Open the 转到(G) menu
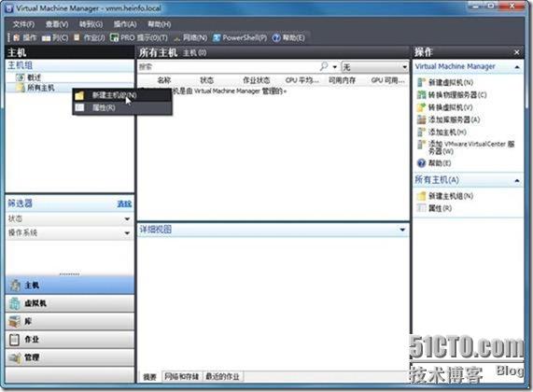This screenshot has height=392, width=533. [91, 24]
